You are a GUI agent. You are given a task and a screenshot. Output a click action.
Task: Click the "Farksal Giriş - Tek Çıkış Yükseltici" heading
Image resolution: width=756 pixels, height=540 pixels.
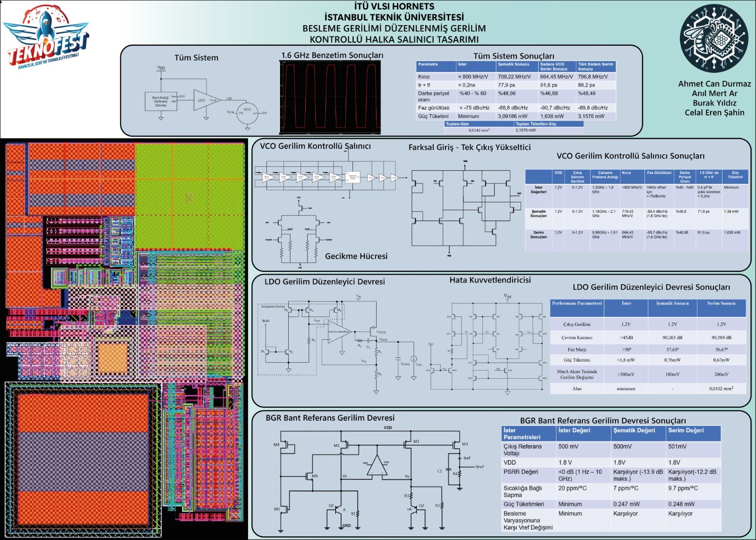(470, 147)
